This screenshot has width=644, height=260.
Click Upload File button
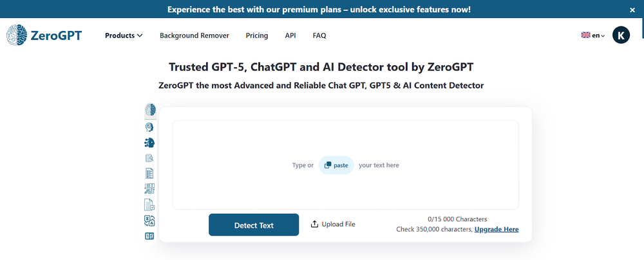(x=333, y=224)
